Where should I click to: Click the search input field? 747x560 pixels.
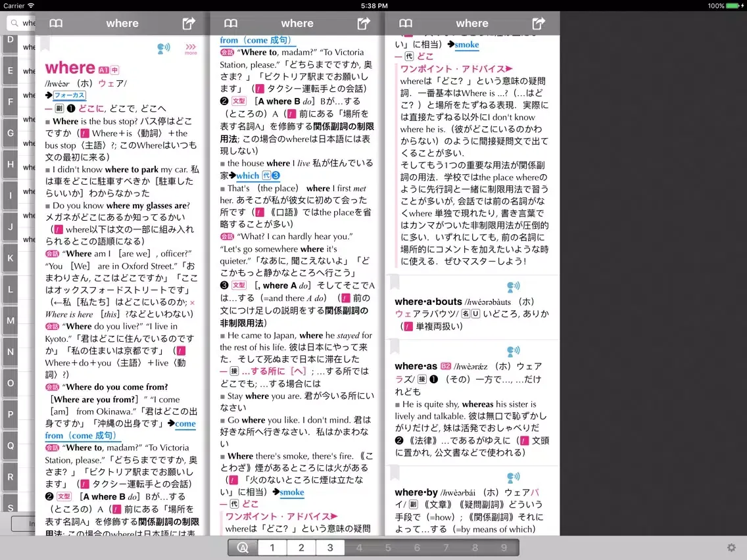point(21,23)
